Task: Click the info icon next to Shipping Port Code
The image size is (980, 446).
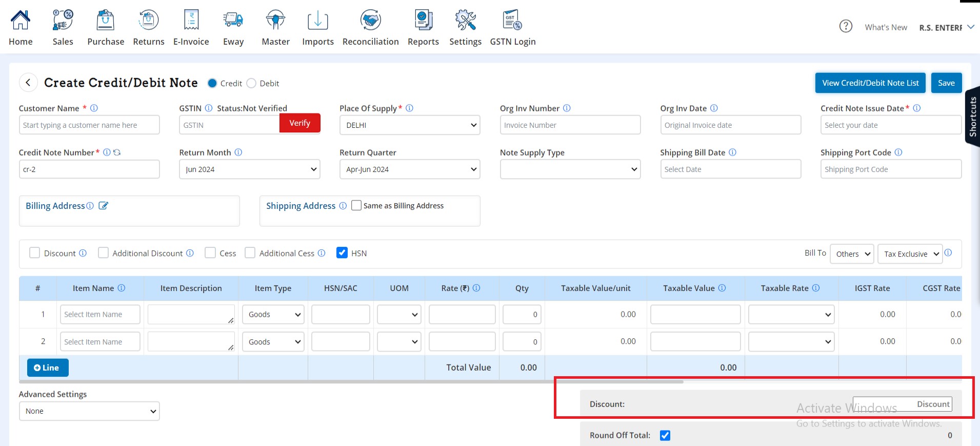Action: coord(898,152)
